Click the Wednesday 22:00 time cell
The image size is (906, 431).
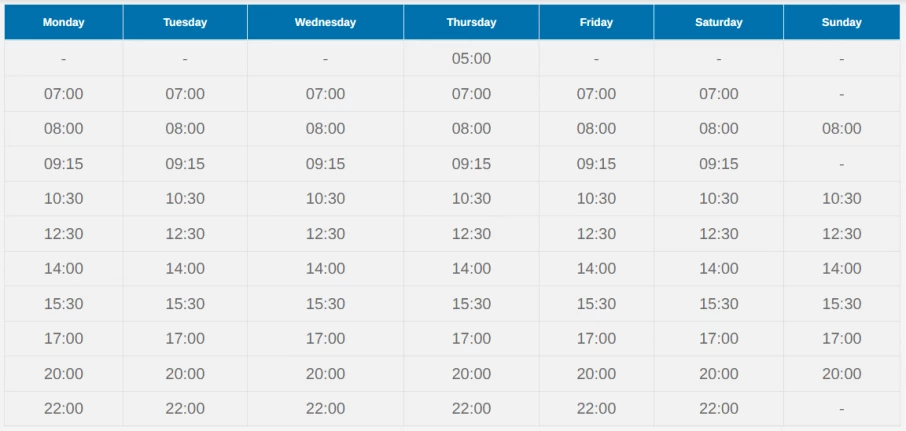325,408
